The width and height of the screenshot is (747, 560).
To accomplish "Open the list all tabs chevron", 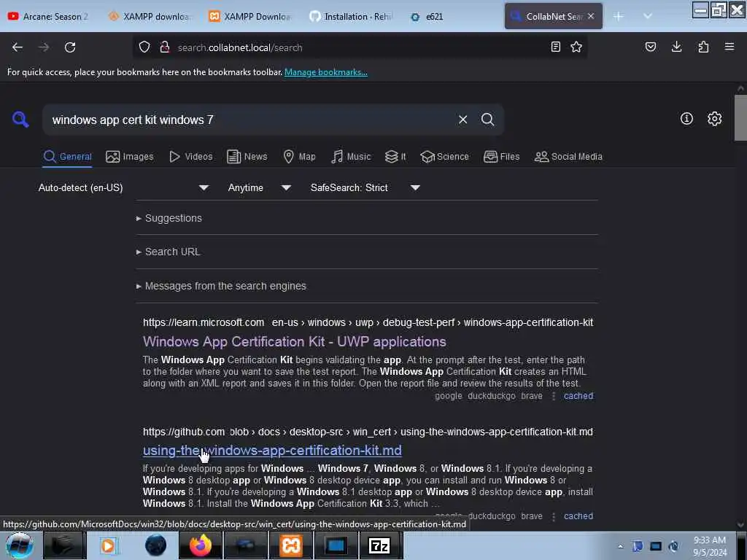I will [648, 16].
